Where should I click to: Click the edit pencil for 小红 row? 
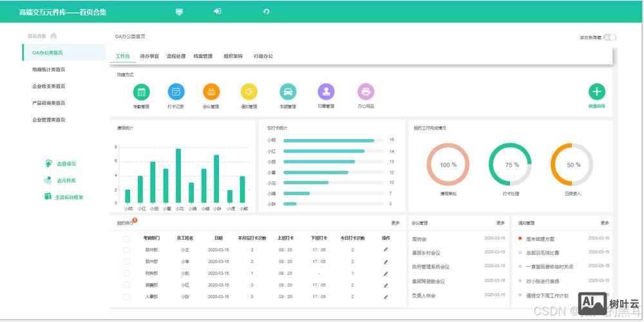tap(386, 285)
